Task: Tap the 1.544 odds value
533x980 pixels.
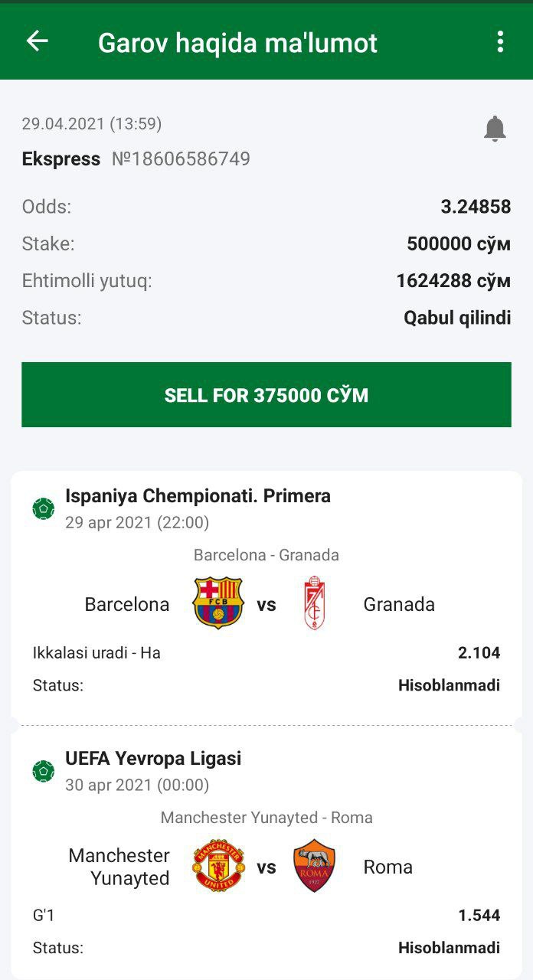Action: coord(479,916)
